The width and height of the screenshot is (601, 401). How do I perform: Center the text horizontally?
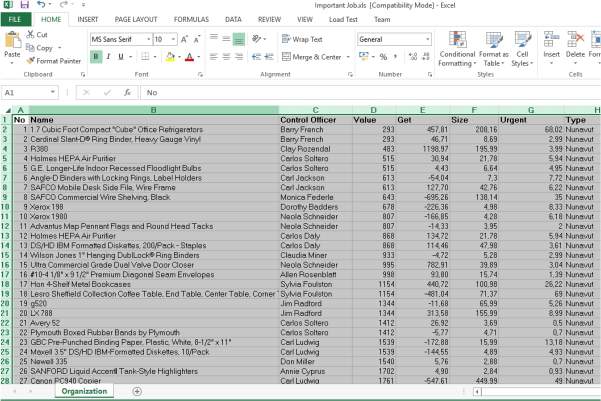[x=226, y=57]
